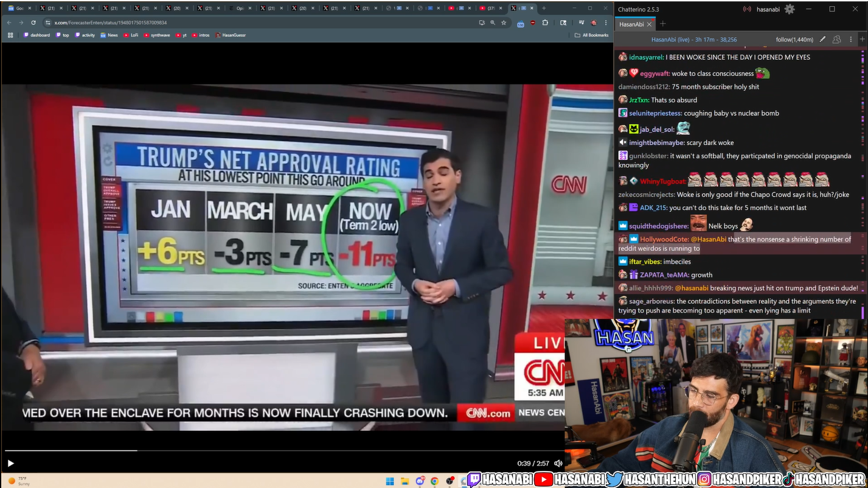Open Google Chrome from taskbar
This screenshot has width=868, height=488.
pos(434,481)
